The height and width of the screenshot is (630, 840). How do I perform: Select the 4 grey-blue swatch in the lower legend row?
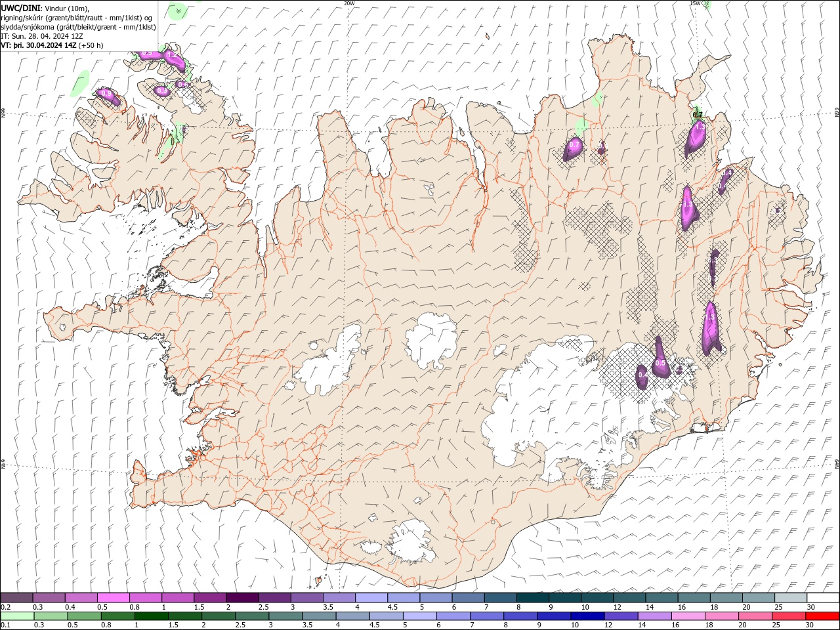coord(353,616)
